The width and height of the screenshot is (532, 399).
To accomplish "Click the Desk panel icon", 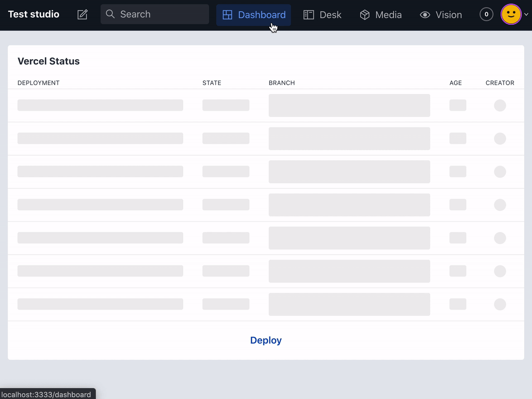I will point(308,15).
